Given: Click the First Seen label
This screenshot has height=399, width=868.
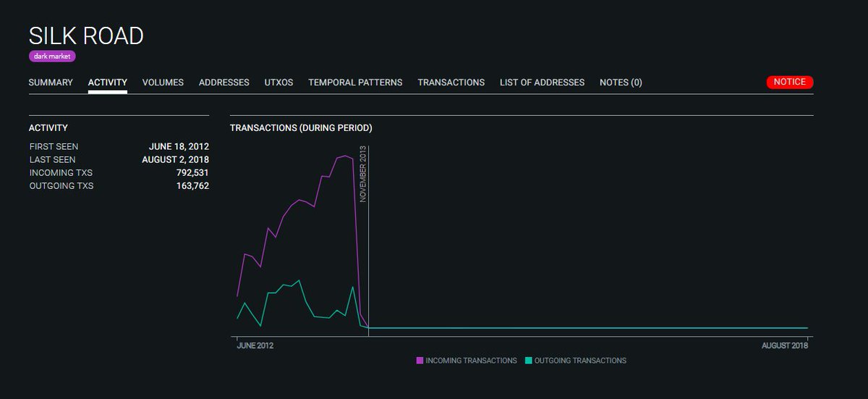Looking at the screenshot, I should click(x=54, y=147).
